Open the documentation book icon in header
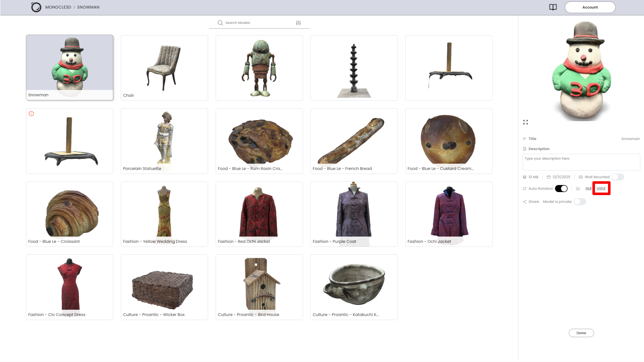 pos(553,7)
